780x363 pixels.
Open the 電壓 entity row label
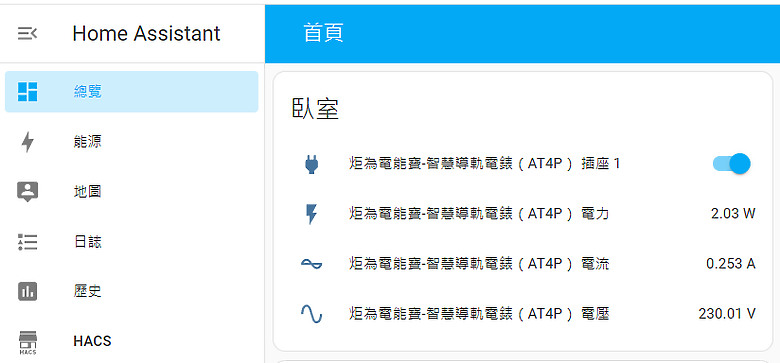click(x=479, y=314)
